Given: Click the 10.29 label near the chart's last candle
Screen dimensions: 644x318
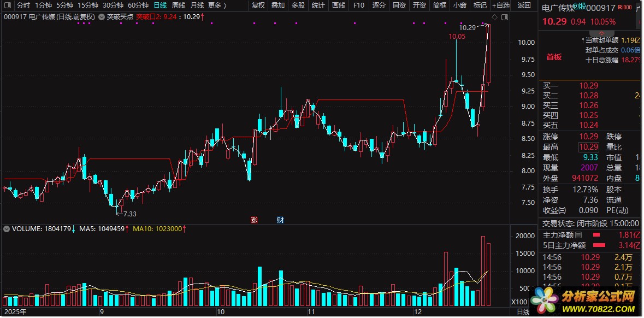Looking at the screenshot, I should tap(467, 28).
